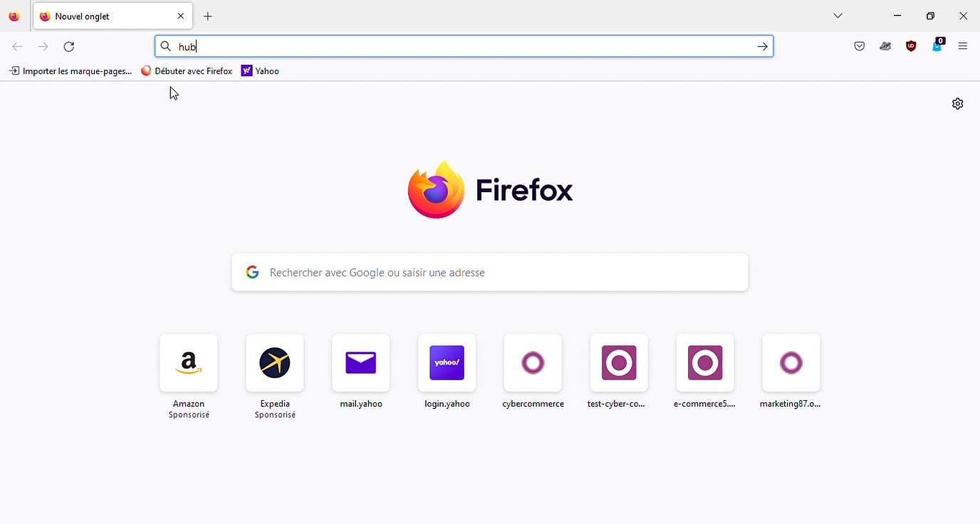Click the blue extension icon with 0 badge
The width and height of the screenshot is (980, 524).
[x=938, y=46]
